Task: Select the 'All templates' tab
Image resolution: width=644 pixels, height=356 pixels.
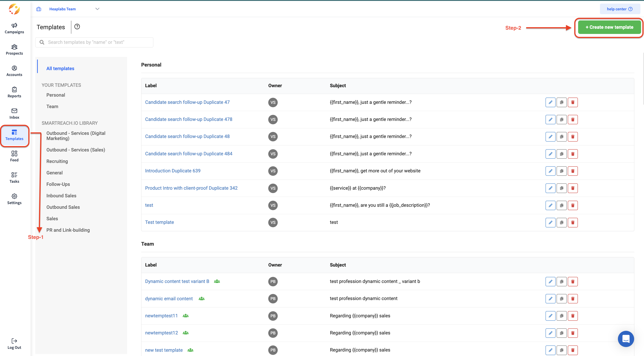Action: point(60,69)
